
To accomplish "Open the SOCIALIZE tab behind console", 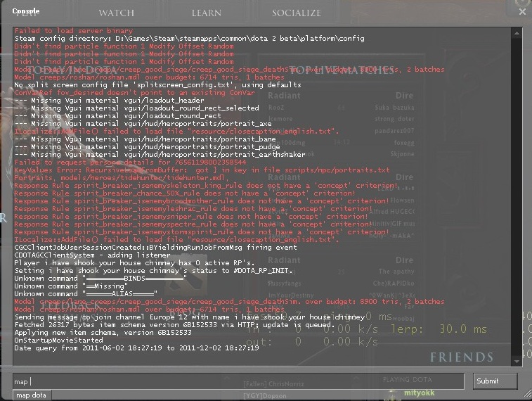I will point(296,13).
